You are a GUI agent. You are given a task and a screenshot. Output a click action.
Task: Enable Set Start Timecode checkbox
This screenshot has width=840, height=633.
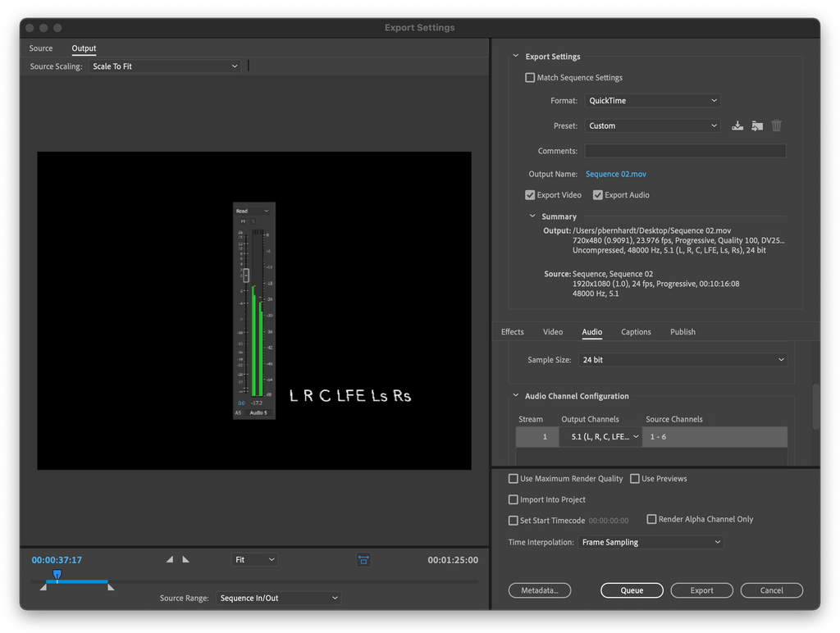pos(514,520)
